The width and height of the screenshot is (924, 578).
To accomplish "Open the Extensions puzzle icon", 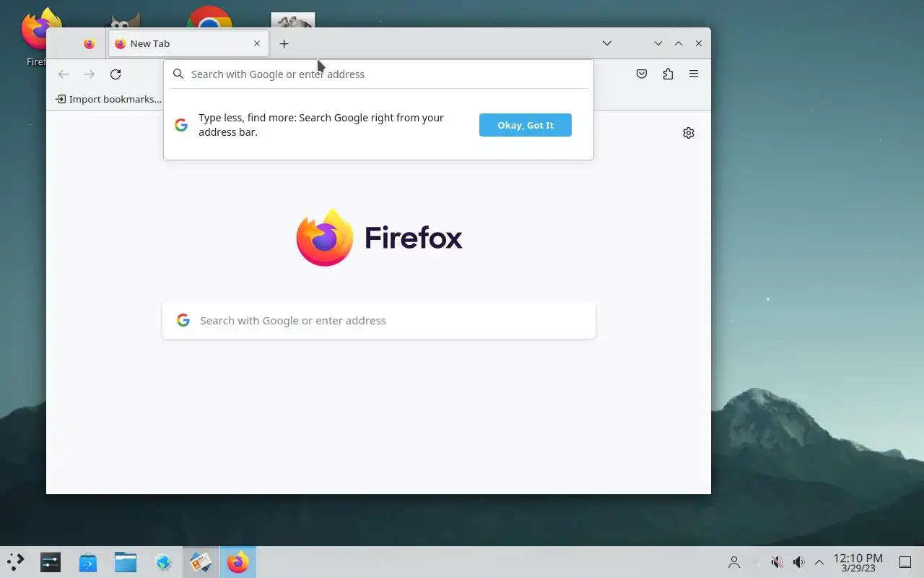I will click(x=668, y=74).
